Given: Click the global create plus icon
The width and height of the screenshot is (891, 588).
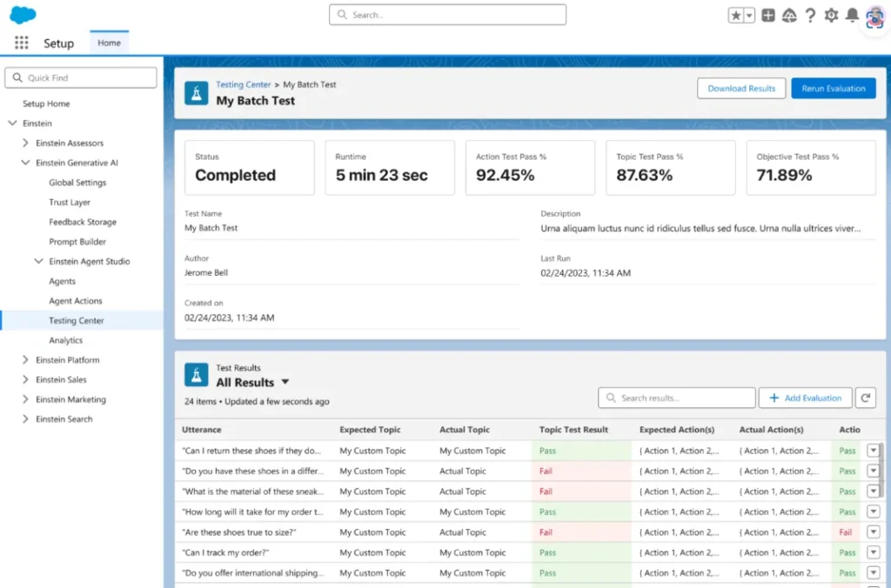Looking at the screenshot, I should 768,16.
